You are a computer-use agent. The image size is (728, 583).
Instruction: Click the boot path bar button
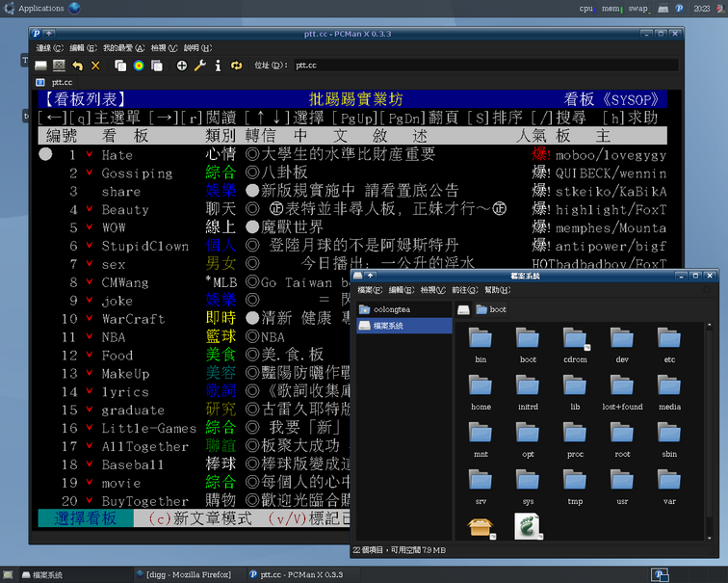(x=491, y=310)
